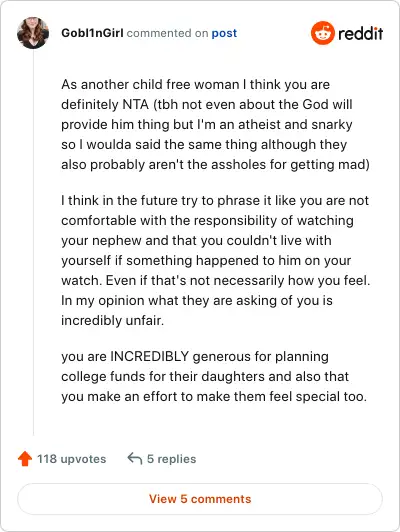400x532 pixels.
Task: Click the phrase 'assholes for getting mad)'
Action: tap(290, 165)
